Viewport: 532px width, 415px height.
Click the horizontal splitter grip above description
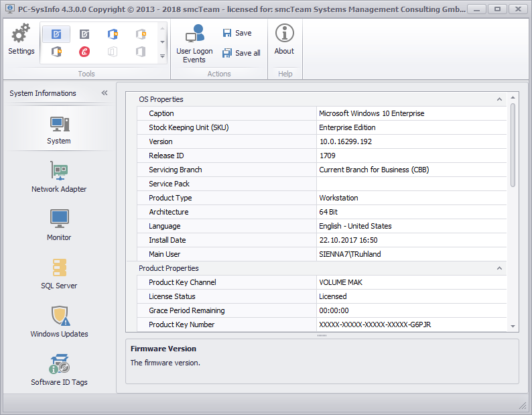pyautogui.click(x=322, y=335)
